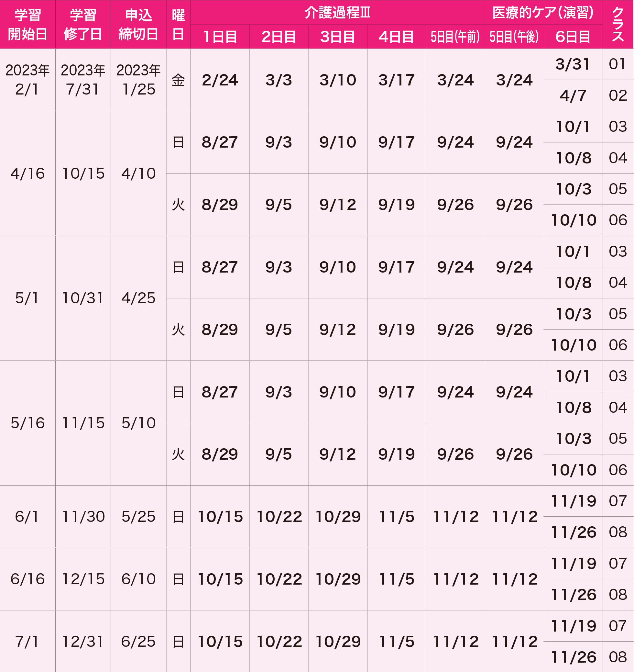This screenshot has height=672, width=634.
Task: Click the 6/16 start date cell
Action: pos(28,579)
